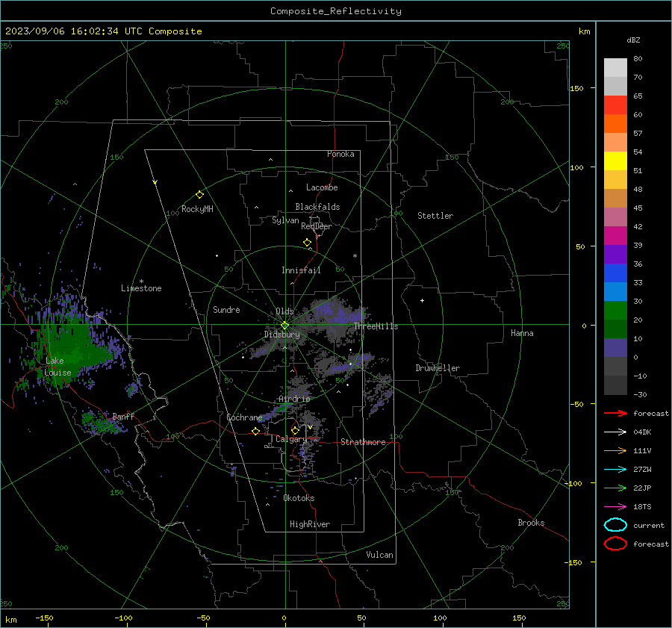
Task: Click the red forecast arrow in legend
Action: [615, 413]
